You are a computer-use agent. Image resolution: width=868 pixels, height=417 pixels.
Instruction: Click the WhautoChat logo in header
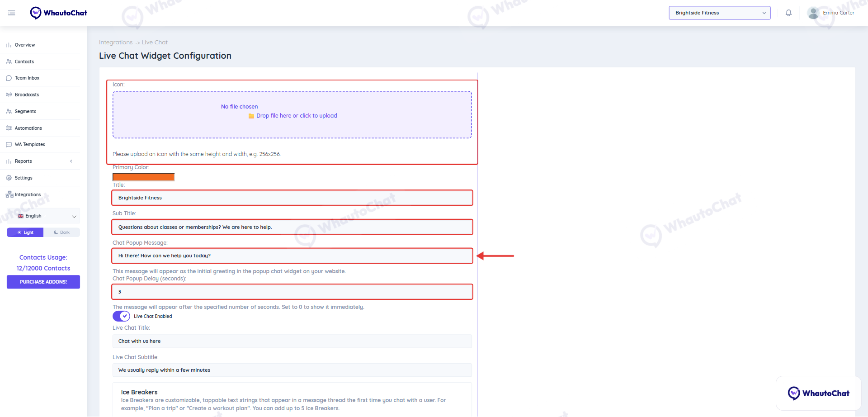(x=59, y=13)
